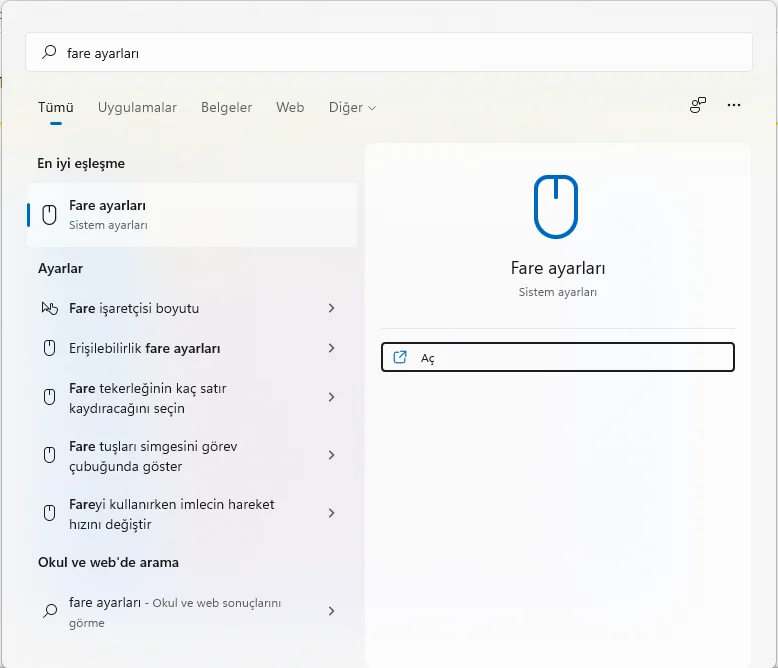
Task: Expand chevron for Fare tuşları simgesini result
Action: point(331,455)
